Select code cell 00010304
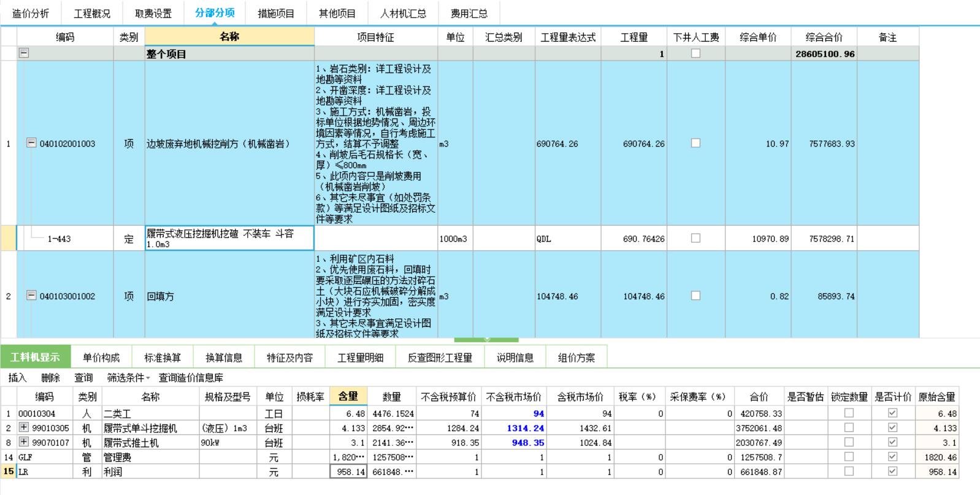The width and height of the screenshot is (980, 495). click(x=44, y=413)
